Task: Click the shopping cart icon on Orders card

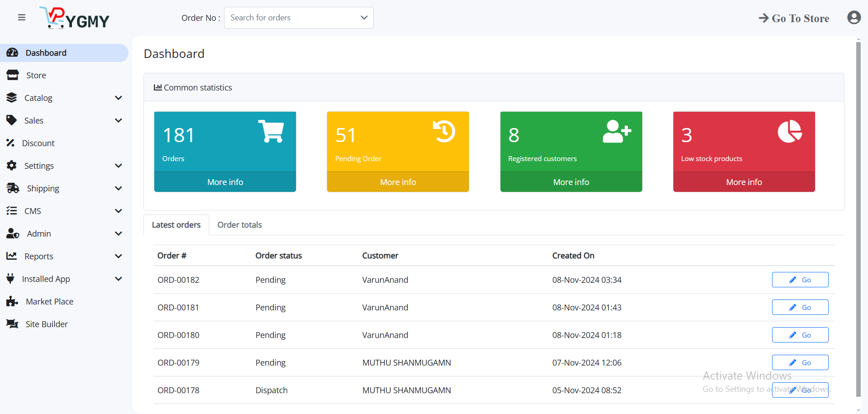Action: tap(271, 131)
